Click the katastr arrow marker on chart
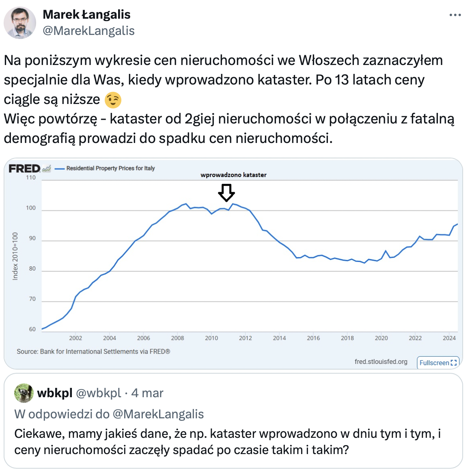 (226, 193)
